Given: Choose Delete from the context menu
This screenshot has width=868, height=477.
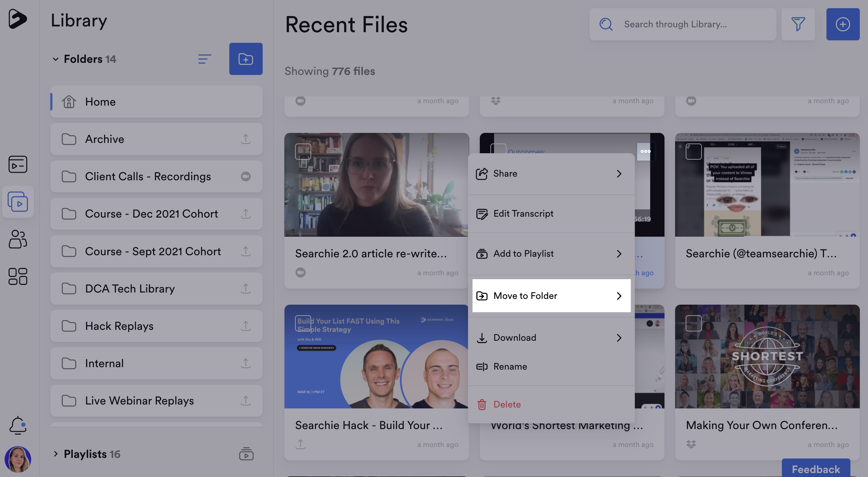Looking at the screenshot, I should coord(551,404).
